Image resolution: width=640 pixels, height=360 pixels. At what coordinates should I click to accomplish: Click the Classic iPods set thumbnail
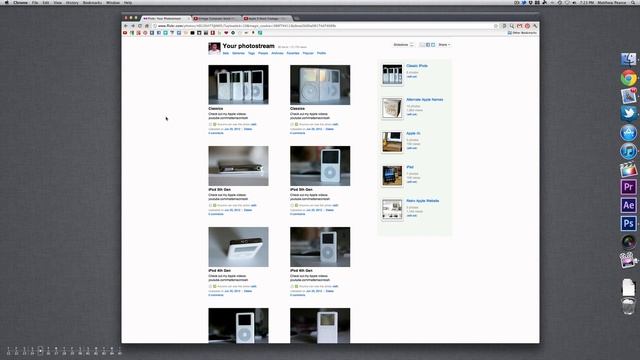click(x=392, y=74)
